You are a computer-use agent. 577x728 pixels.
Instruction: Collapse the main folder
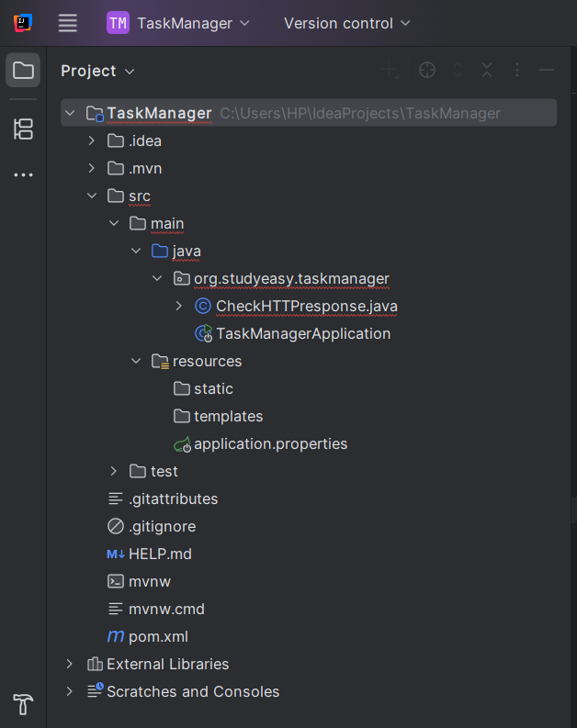(x=114, y=223)
